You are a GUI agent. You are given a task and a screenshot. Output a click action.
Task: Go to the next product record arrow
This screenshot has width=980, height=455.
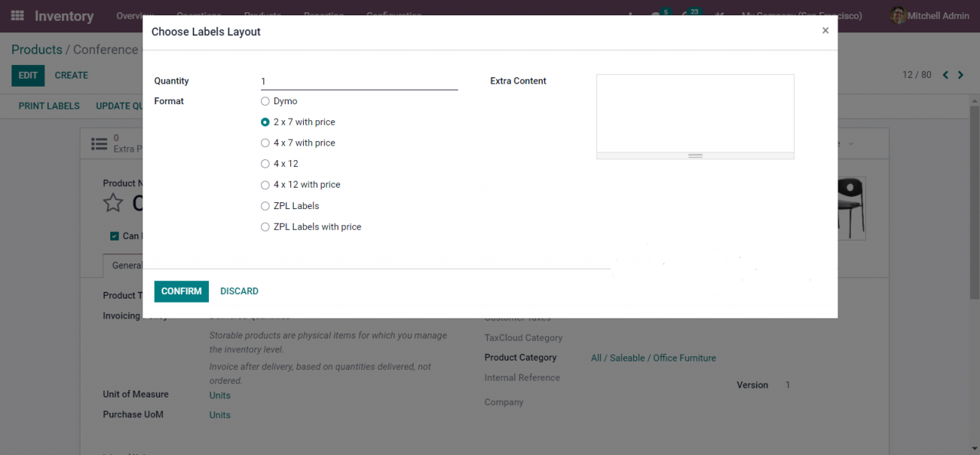coord(961,75)
